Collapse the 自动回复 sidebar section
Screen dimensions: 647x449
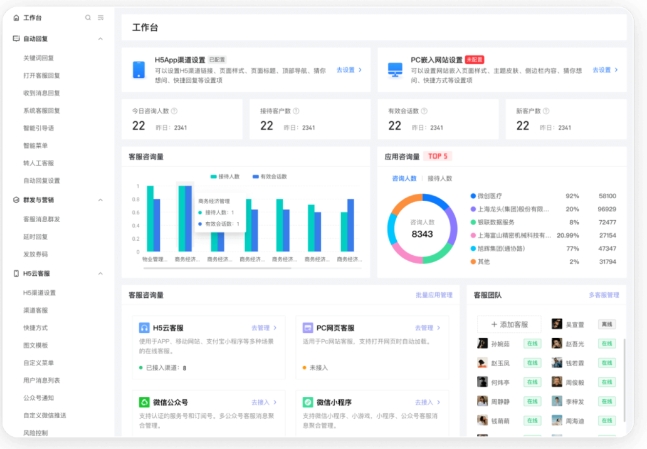(101, 39)
